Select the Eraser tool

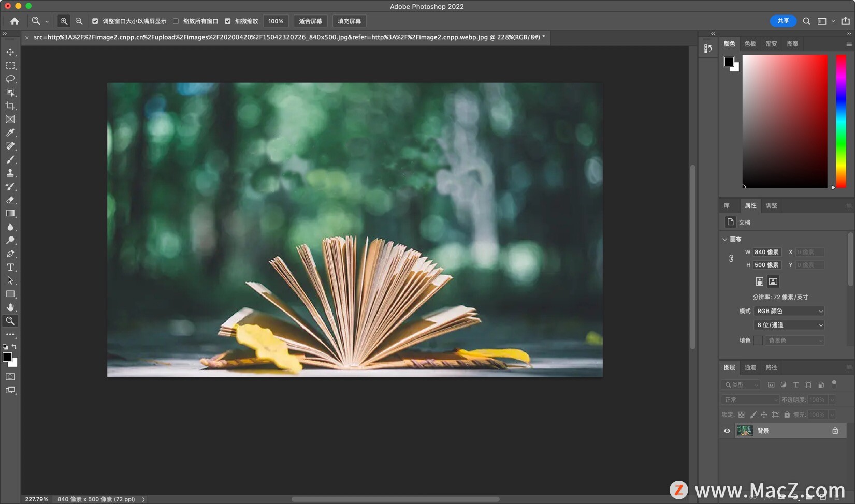click(10, 200)
